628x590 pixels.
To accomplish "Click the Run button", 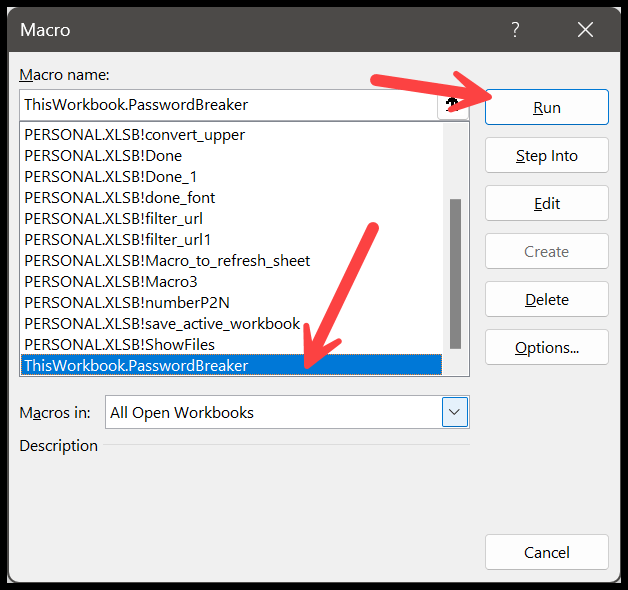I will coord(547,107).
